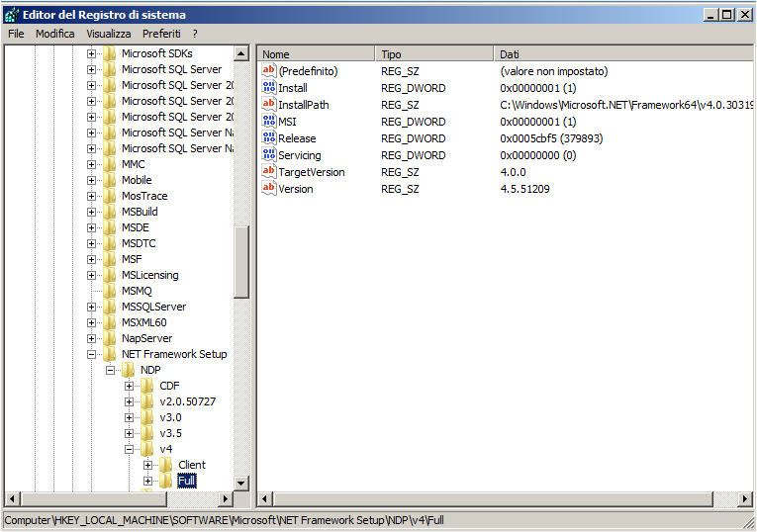Click tree pane scroll up arrow

tap(241, 53)
